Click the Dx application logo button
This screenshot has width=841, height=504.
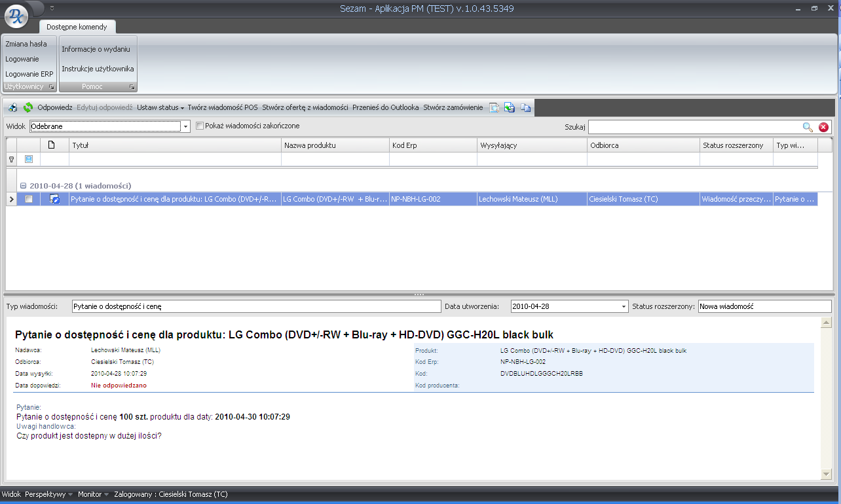17,16
